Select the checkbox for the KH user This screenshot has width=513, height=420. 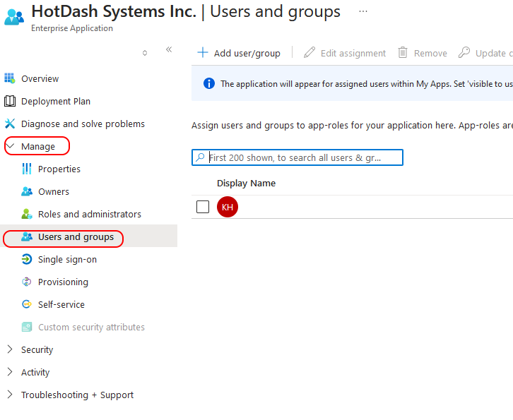pyautogui.click(x=203, y=207)
